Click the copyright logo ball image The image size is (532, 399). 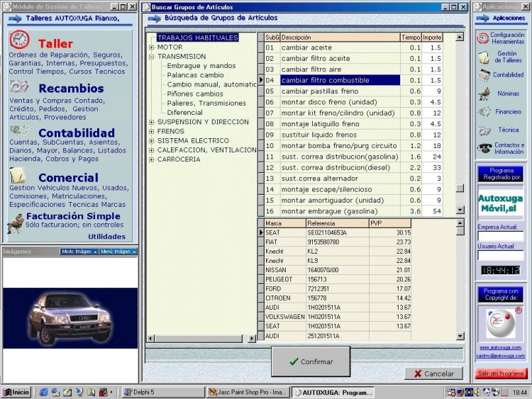[x=501, y=323]
